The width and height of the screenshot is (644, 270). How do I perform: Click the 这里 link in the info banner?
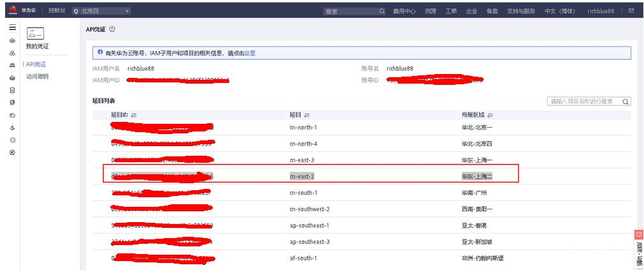(x=250, y=53)
